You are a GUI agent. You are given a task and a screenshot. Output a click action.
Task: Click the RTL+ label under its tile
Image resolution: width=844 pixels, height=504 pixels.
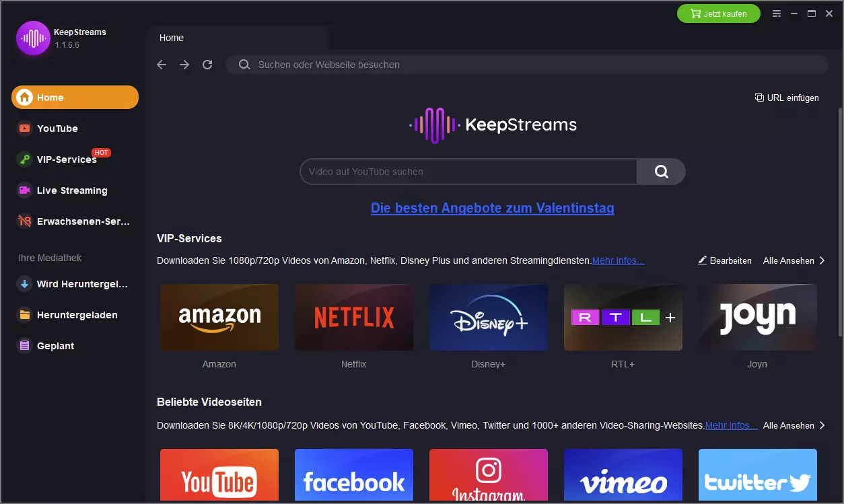(x=623, y=364)
